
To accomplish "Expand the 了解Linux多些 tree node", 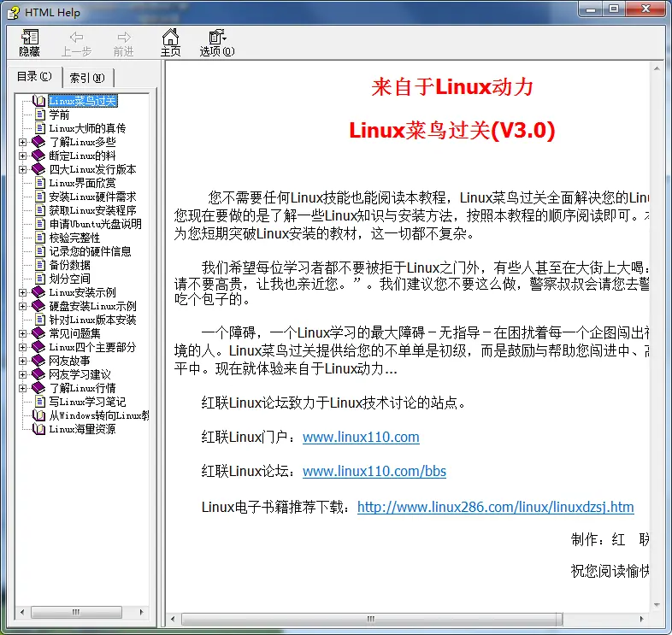I will (x=23, y=142).
